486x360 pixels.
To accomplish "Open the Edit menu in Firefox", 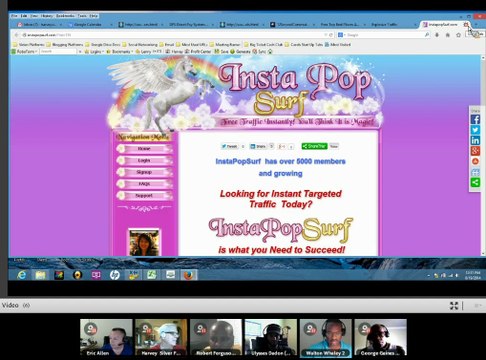I will 24,16.
